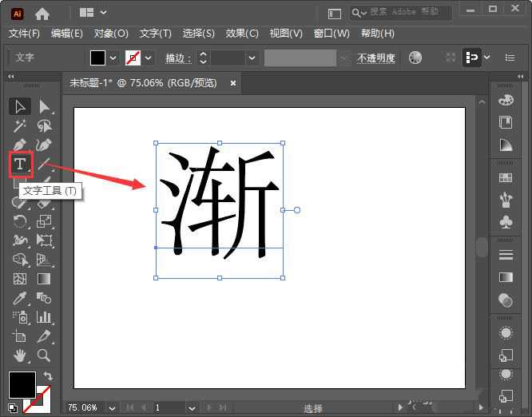The image size is (532, 417).
Task: Open the Symbols club-shaped panel icon
Action: click(x=505, y=220)
